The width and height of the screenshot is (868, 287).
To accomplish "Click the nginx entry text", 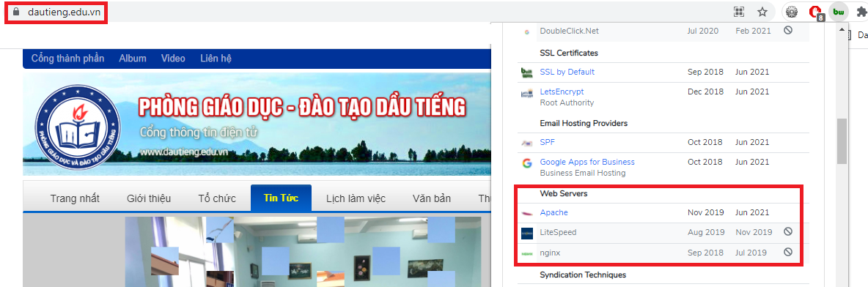I will pyautogui.click(x=551, y=253).
